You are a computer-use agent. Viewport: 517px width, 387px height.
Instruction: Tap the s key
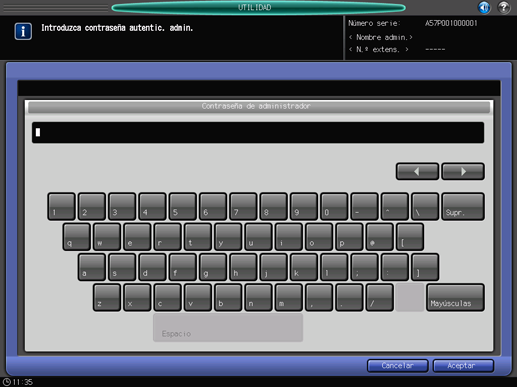(x=122, y=267)
